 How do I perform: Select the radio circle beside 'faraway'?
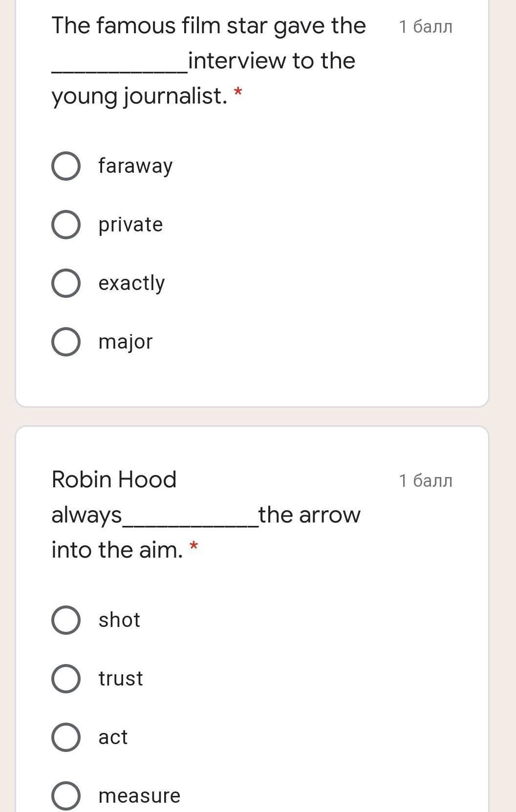(x=66, y=166)
